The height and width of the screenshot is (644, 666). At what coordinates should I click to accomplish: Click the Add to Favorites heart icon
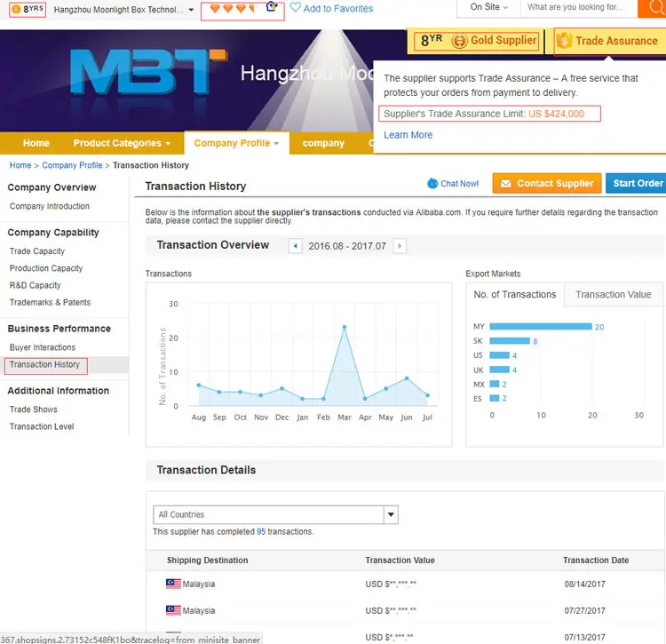(x=296, y=8)
